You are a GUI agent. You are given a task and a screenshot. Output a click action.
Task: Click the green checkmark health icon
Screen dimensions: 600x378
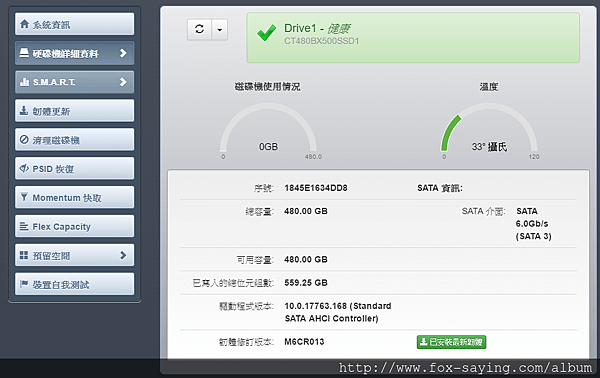(x=267, y=33)
